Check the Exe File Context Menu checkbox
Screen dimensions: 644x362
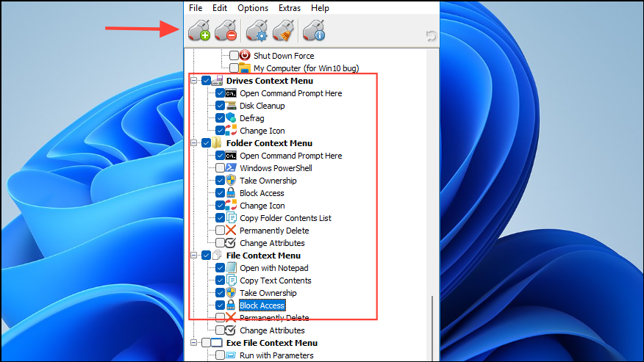pos(206,343)
